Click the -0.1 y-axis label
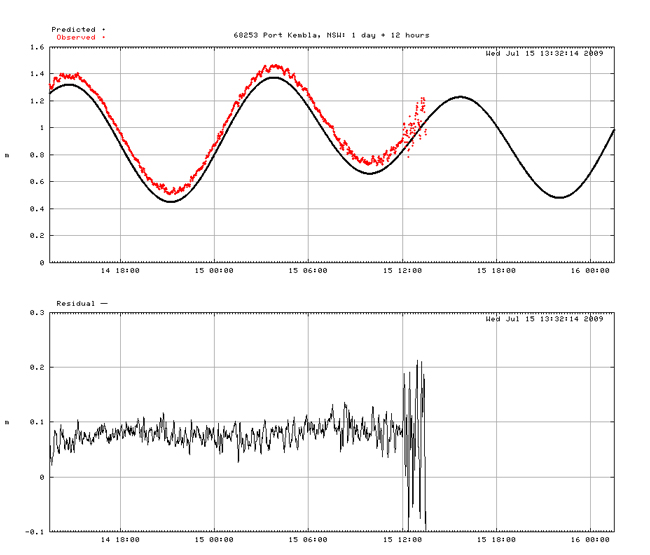Screen dimensions: 650x555 (35, 531)
